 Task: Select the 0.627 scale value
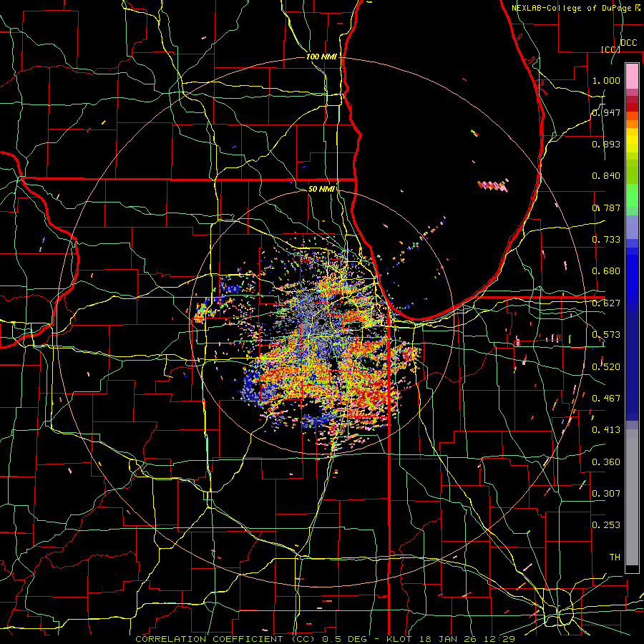tap(606, 303)
